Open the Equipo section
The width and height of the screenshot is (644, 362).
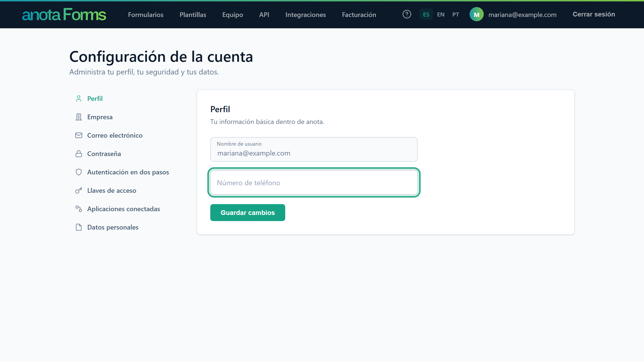point(232,15)
